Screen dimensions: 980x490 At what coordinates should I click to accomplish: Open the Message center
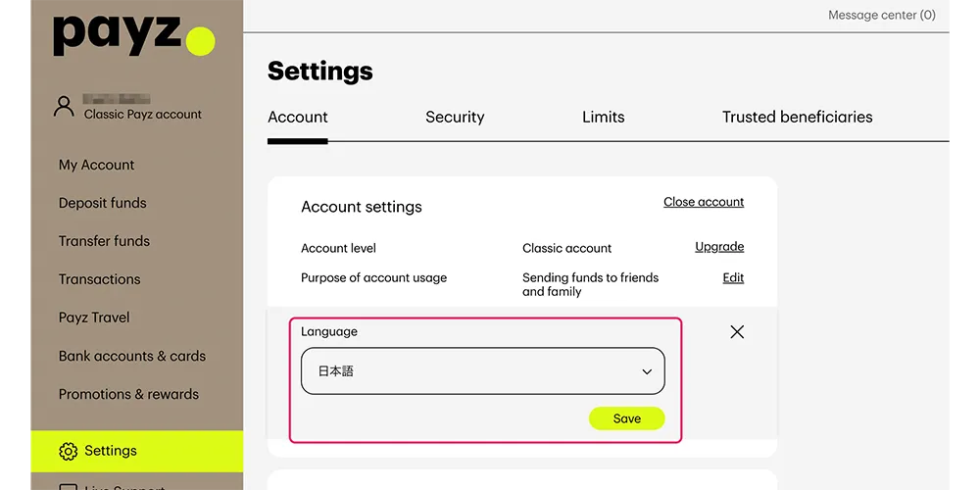coord(881,15)
